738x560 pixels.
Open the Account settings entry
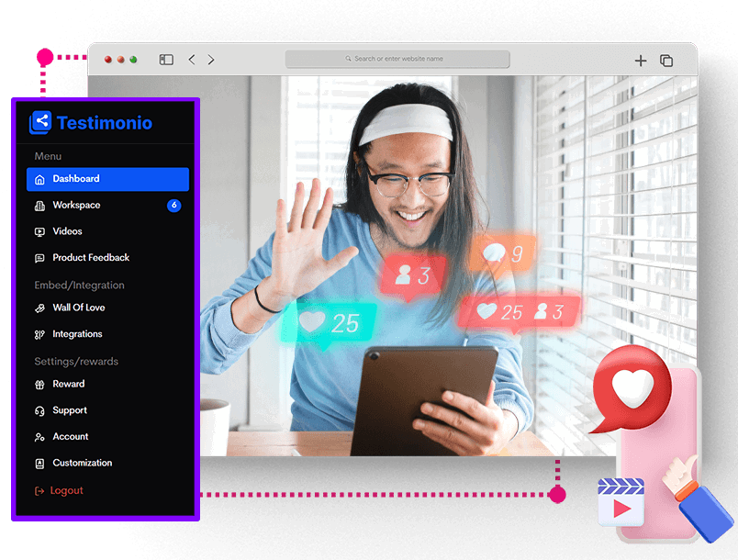[x=71, y=437]
